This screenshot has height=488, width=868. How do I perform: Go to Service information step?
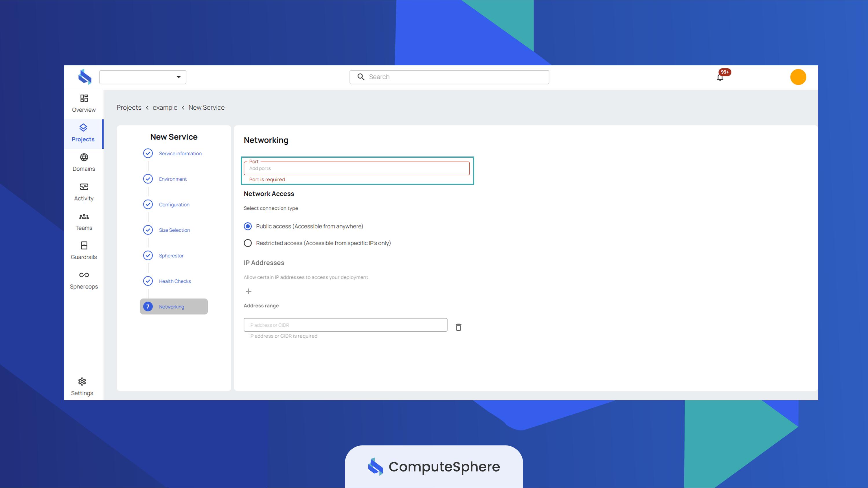click(180, 154)
